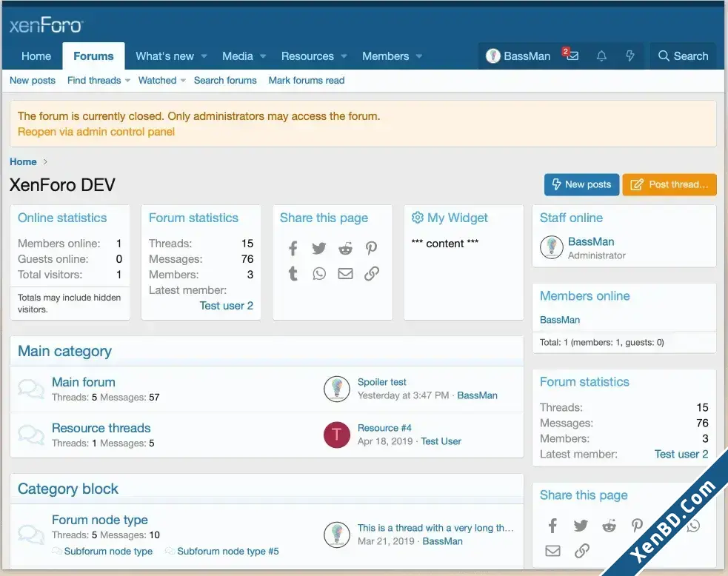Screen dimensions: 728x576
Task: Open the Main forum link
Action: (84, 382)
